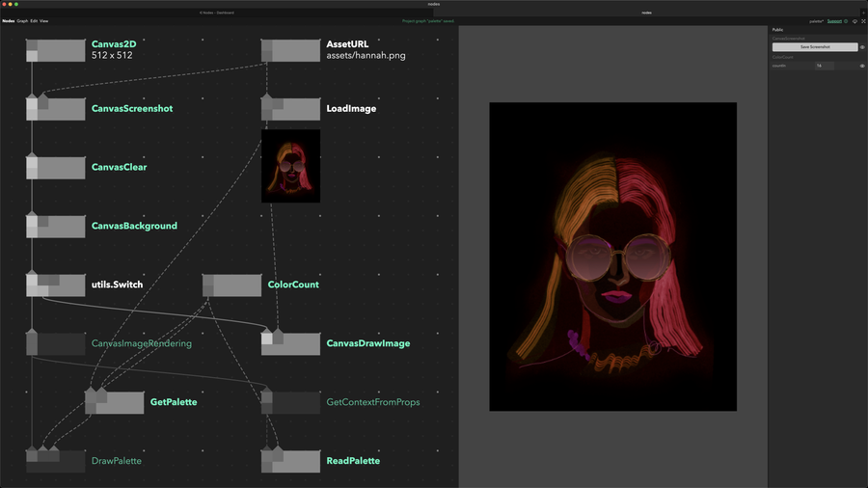The width and height of the screenshot is (868, 488).
Task: Open the Graph menu
Action: [x=22, y=20]
